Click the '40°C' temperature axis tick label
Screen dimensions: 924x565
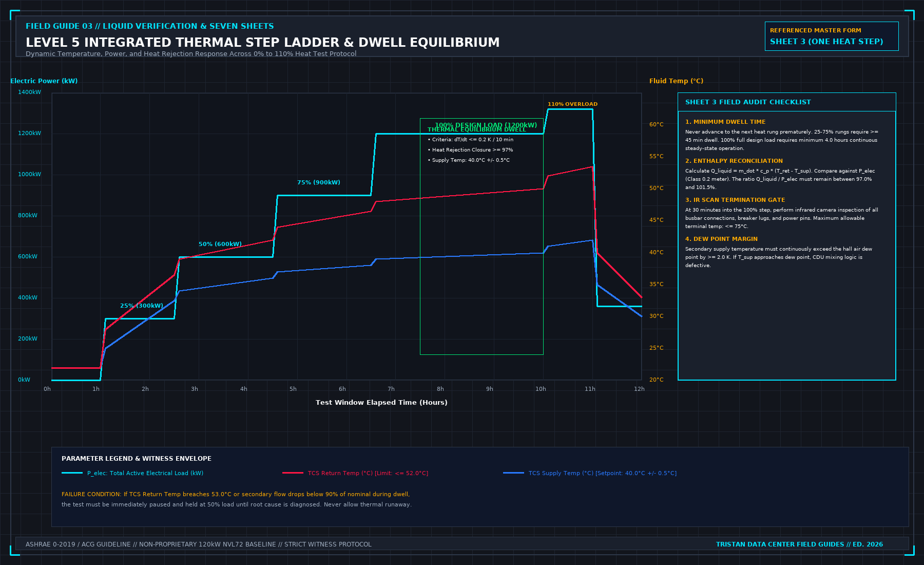tap(657, 252)
